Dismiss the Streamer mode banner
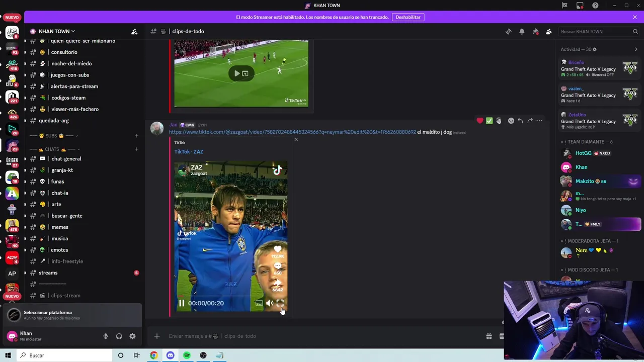The image size is (644, 362). tap(635, 17)
